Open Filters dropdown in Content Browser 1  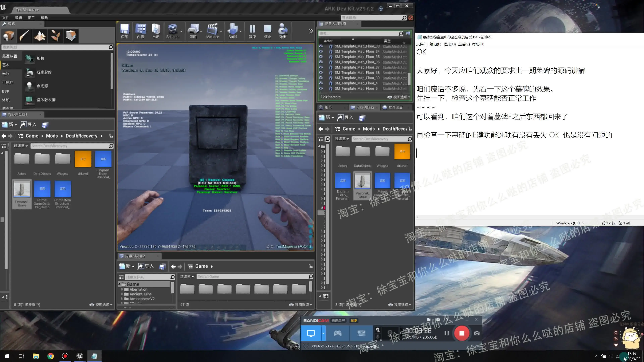click(x=20, y=146)
